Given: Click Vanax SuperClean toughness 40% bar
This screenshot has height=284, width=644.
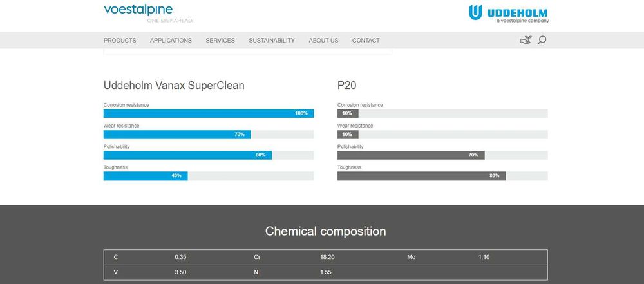Looking at the screenshot, I should 146,176.
